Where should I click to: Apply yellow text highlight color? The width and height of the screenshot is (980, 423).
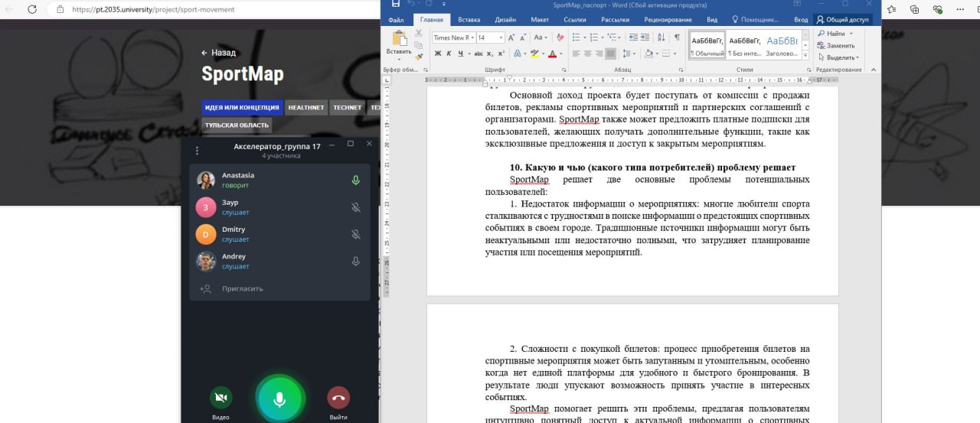[x=534, y=54]
